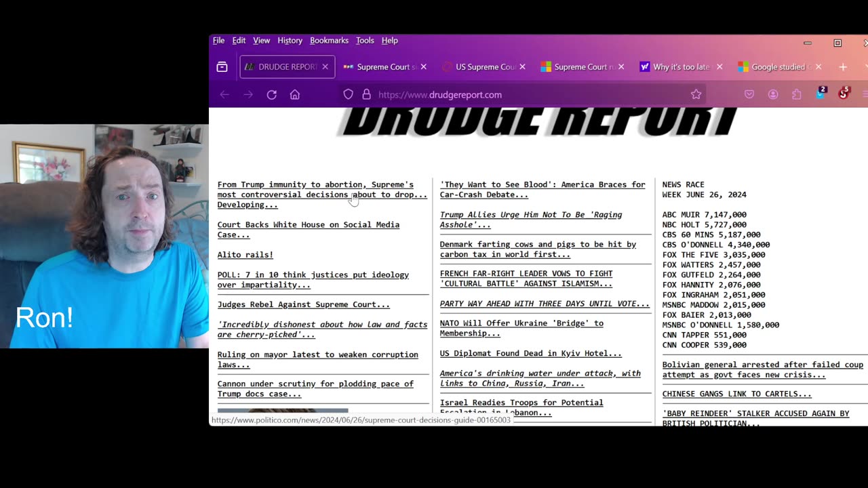Open 'US Diplomat Found Dead in Kyiv' link
Viewport: 868px width, 488px height.
[530, 353]
